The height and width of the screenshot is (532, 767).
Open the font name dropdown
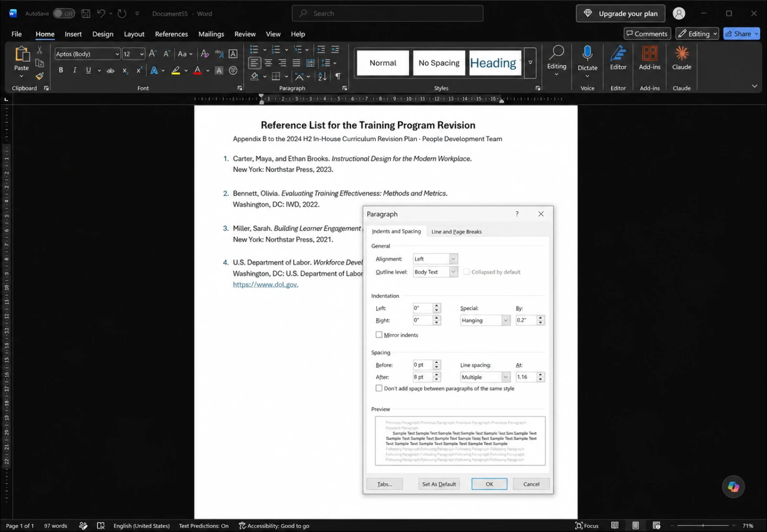pyautogui.click(x=117, y=54)
